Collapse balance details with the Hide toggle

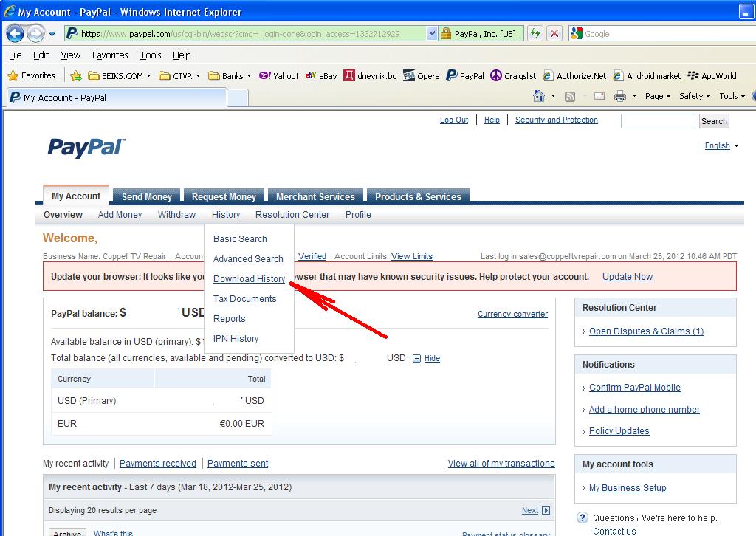[427, 358]
